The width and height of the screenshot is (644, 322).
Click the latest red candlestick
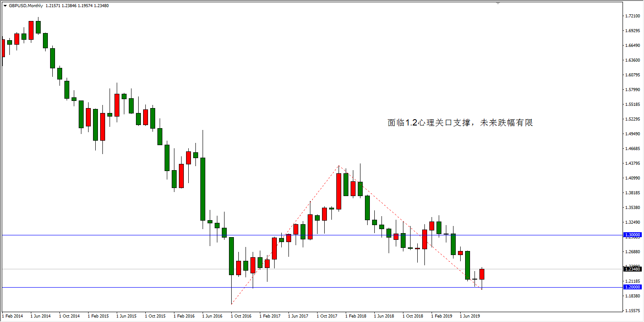pos(482,274)
